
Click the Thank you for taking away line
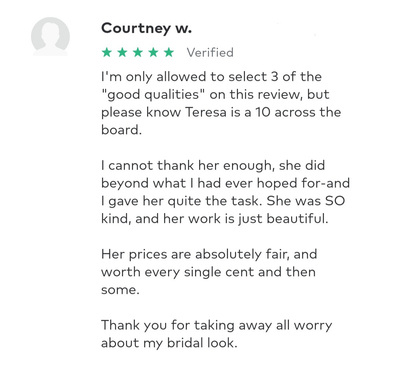[x=217, y=325]
